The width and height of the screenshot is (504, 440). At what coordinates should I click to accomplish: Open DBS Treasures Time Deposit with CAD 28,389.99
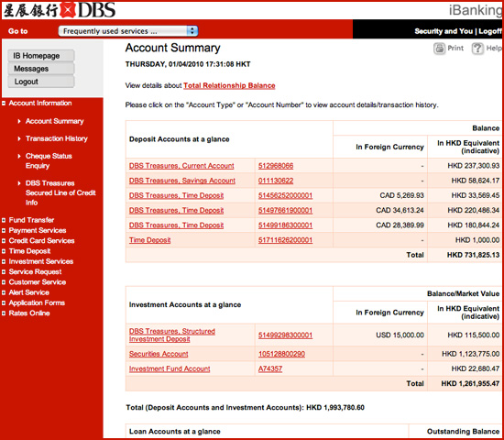(176, 225)
